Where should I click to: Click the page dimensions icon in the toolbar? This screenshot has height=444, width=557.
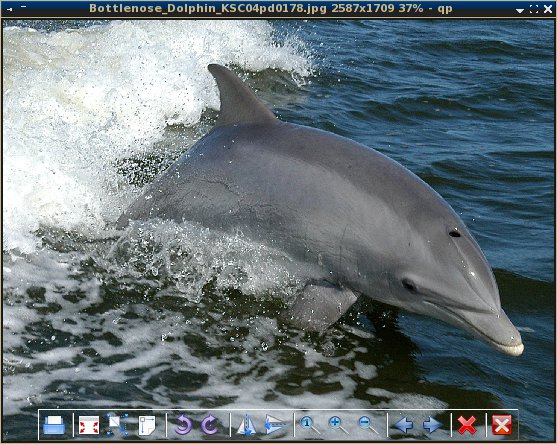pos(147,425)
